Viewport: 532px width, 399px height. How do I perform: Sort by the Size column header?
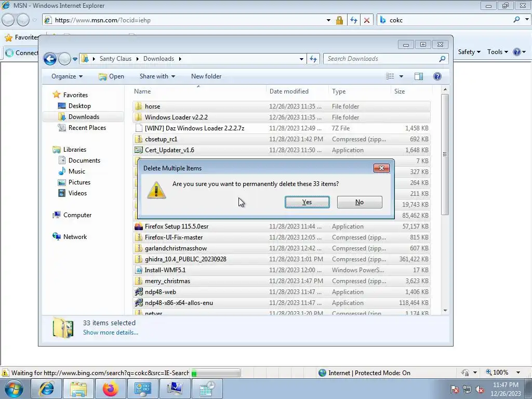(x=411, y=91)
